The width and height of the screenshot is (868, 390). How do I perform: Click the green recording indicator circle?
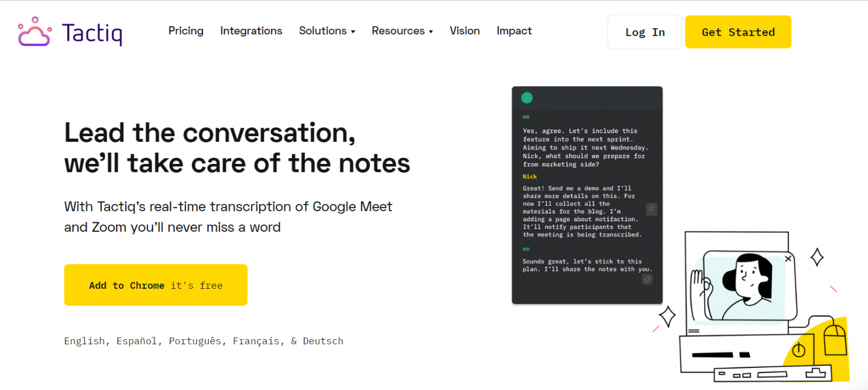pos(527,97)
